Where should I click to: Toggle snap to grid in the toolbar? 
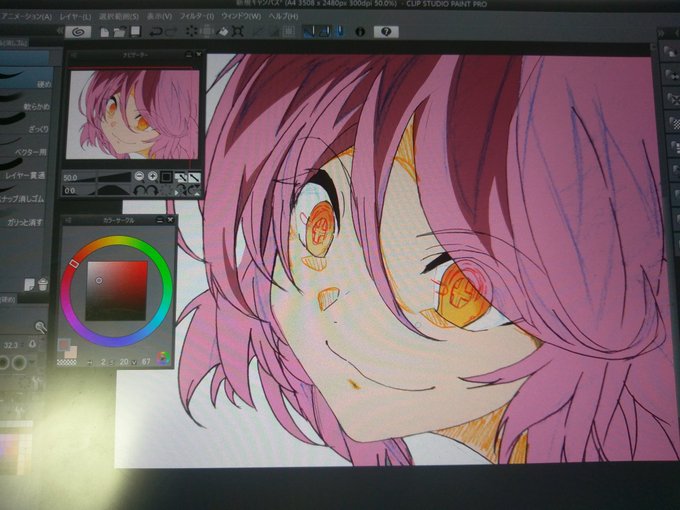[x=339, y=31]
